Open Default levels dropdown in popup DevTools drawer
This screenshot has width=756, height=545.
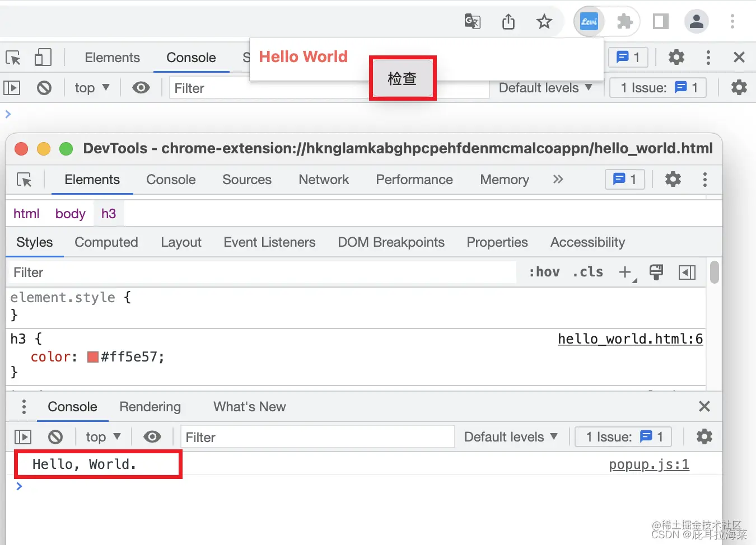point(511,437)
